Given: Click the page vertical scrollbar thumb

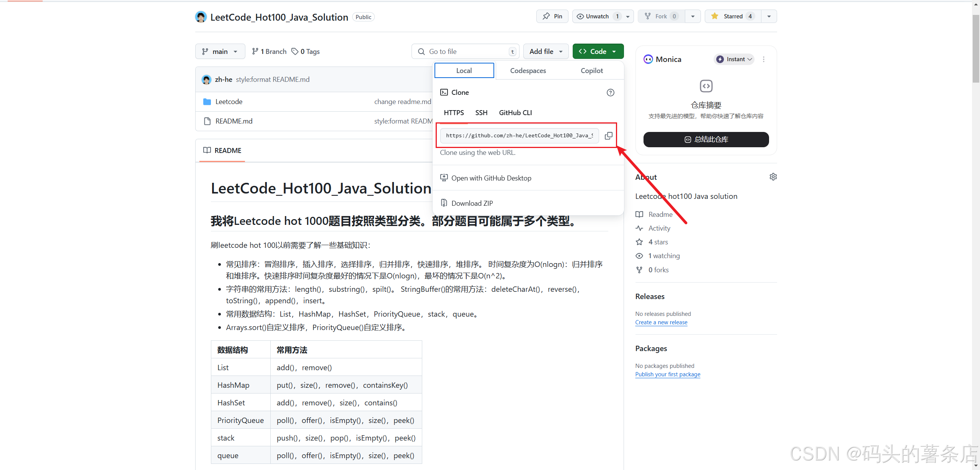Looking at the screenshot, I should pyautogui.click(x=975, y=48).
